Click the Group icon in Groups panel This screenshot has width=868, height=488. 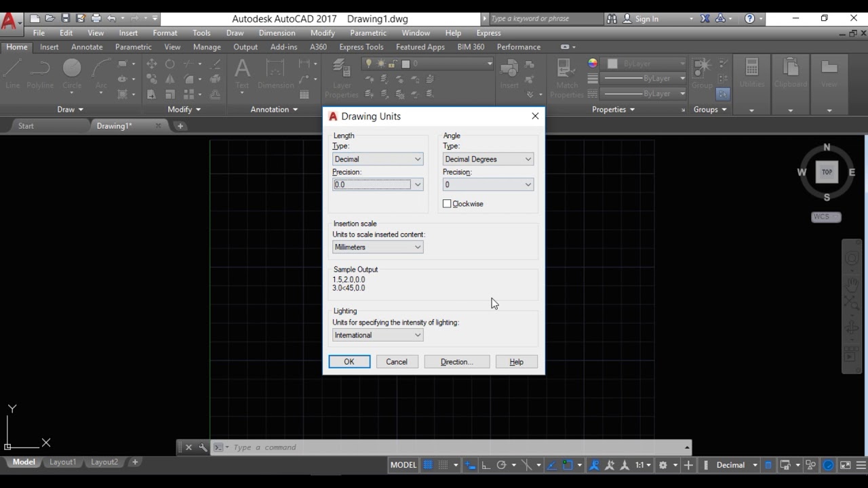click(702, 73)
